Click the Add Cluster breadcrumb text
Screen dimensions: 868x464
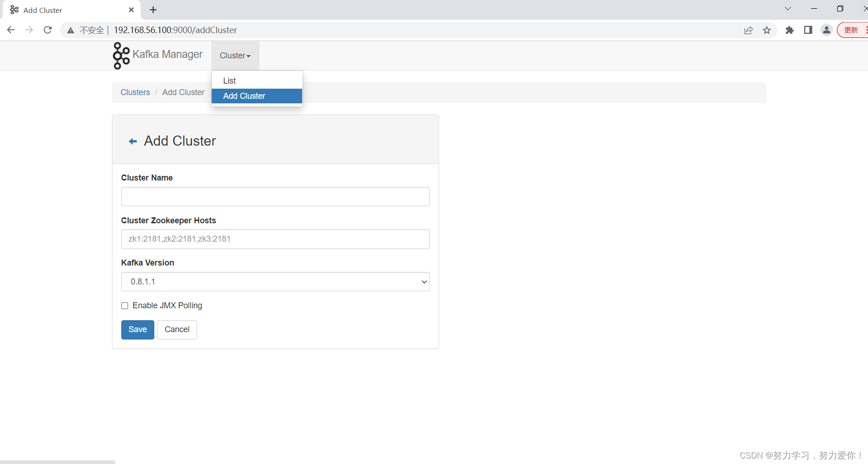[183, 92]
